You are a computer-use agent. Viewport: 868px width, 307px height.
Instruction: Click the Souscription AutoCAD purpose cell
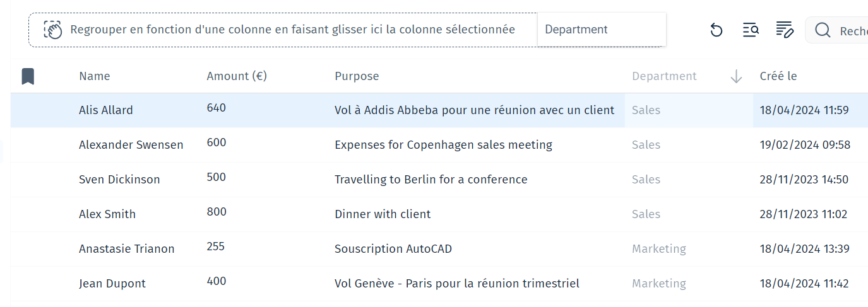point(393,249)
